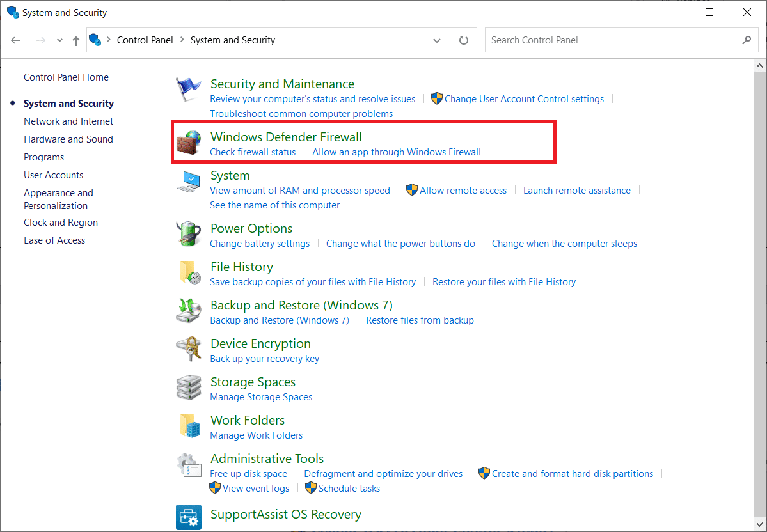Image resolution: width=767 pixels, height=532 pixels.
Task: Open Appearance and Personalization category
Action: 58,199
